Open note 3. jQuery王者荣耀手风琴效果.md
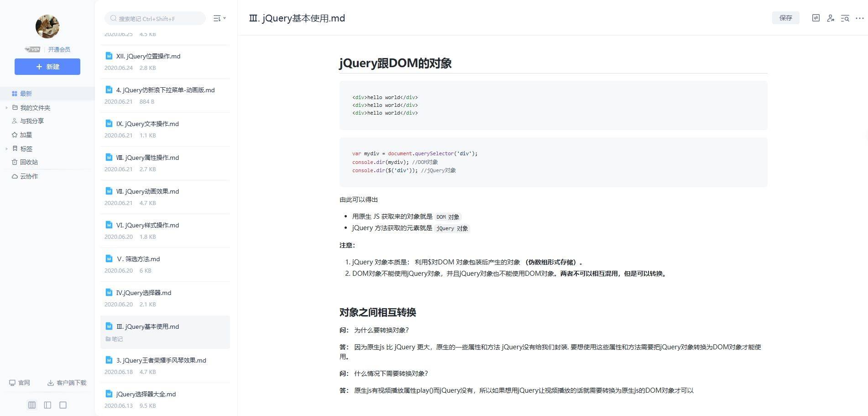This screenshot has height=416, width=868. coord(165,366)
